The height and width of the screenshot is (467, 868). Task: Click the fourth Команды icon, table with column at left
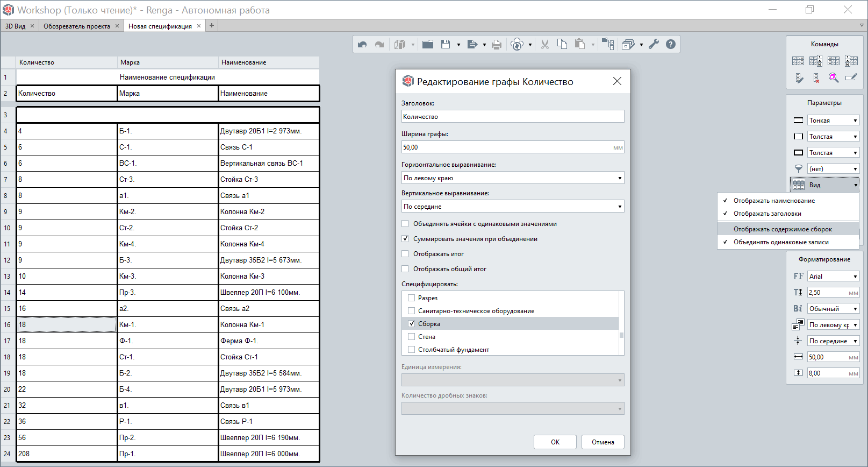[851, 61]
